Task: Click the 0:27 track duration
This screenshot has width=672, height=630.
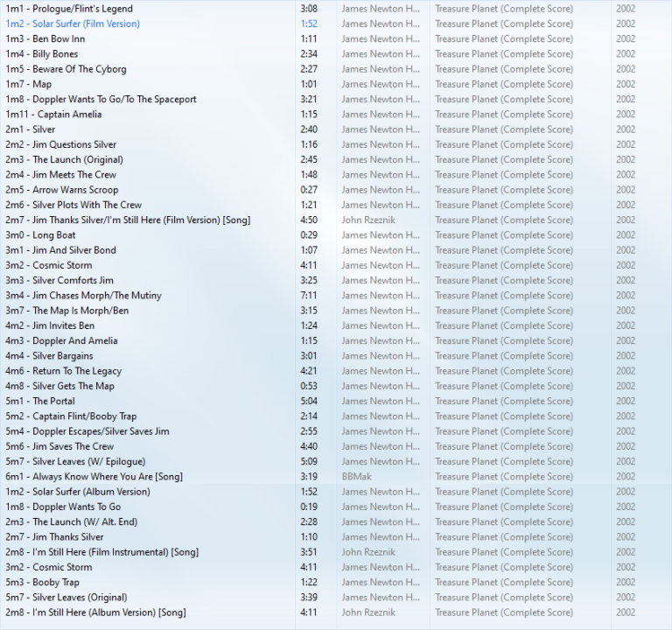Action: (x=309, y=190)
